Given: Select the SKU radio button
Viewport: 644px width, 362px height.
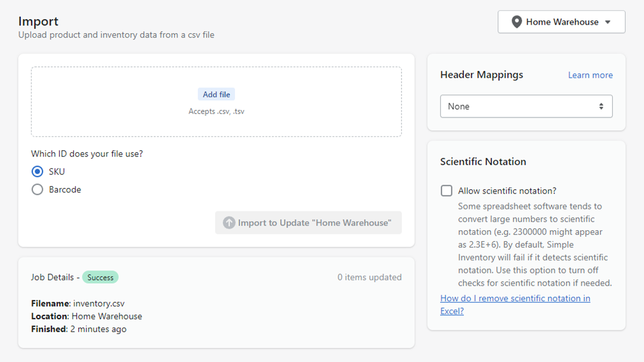Looking at the screenshot, I should click(x=37, y=172).
